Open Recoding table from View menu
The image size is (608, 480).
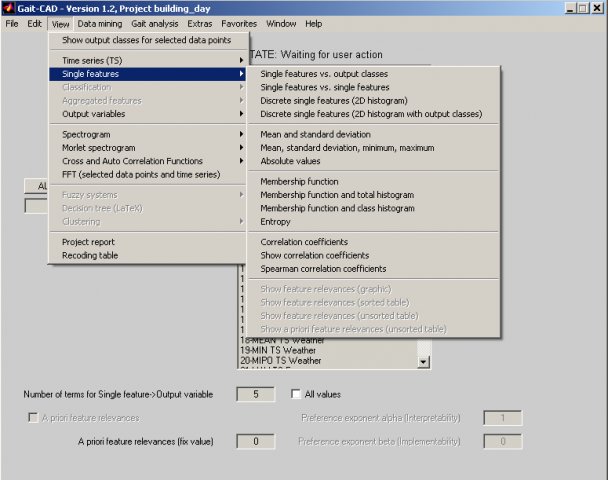click(147, 255)
